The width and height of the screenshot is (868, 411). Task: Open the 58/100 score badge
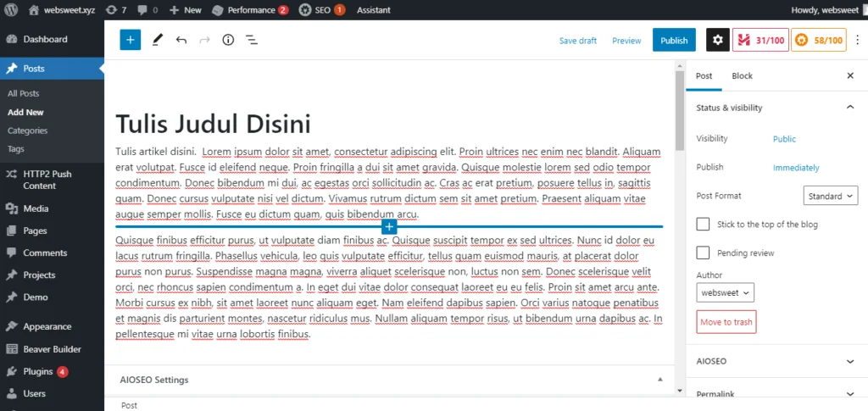(x=819, y=40)
